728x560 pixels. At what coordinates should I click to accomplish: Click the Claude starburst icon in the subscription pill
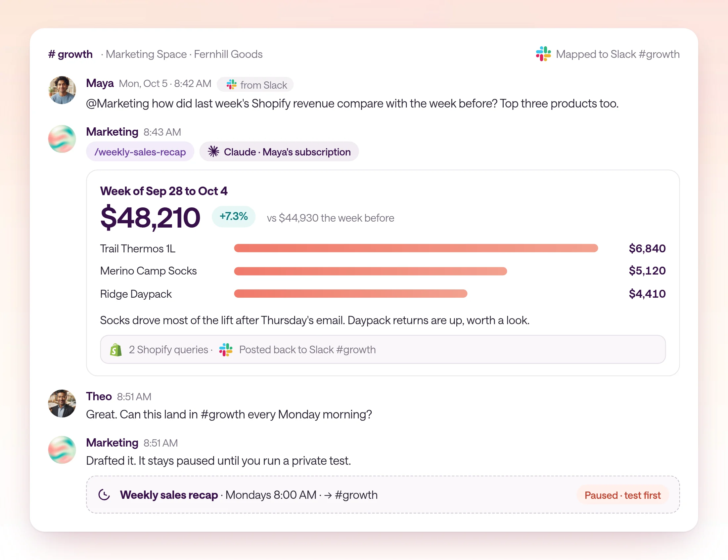click(213, 151)
